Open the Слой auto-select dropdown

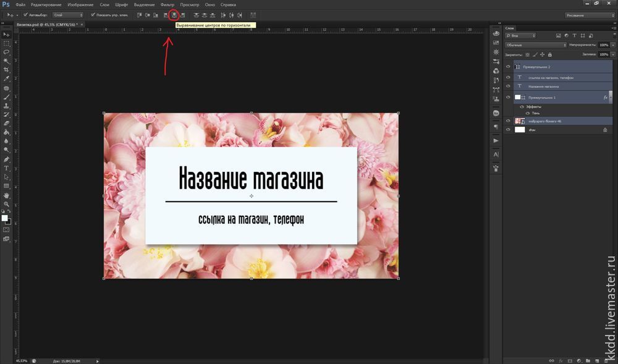click(x=67, y=15)
